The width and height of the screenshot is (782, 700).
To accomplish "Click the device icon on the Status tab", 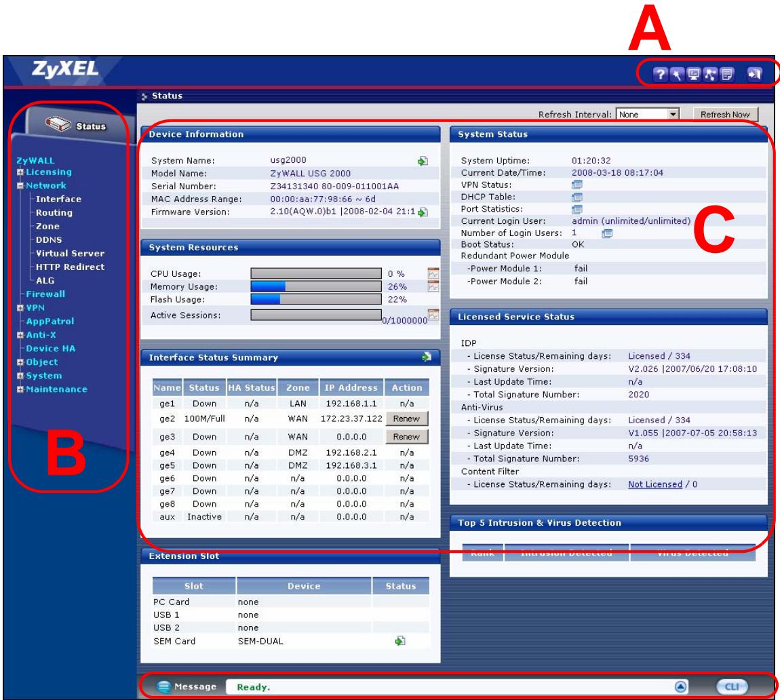I will point(58,123).
